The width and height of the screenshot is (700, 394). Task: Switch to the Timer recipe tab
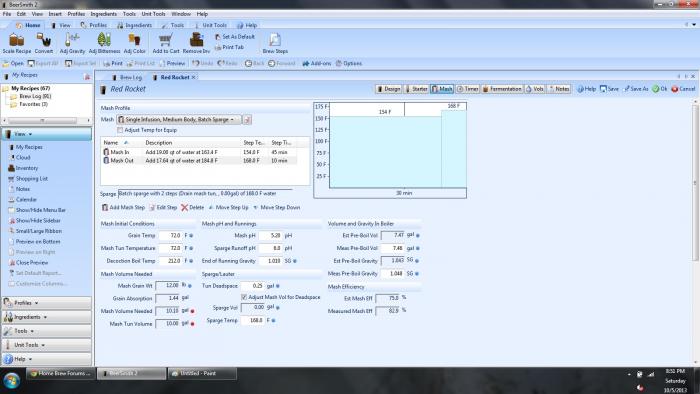pyautogui.click(x=467, y=89)
